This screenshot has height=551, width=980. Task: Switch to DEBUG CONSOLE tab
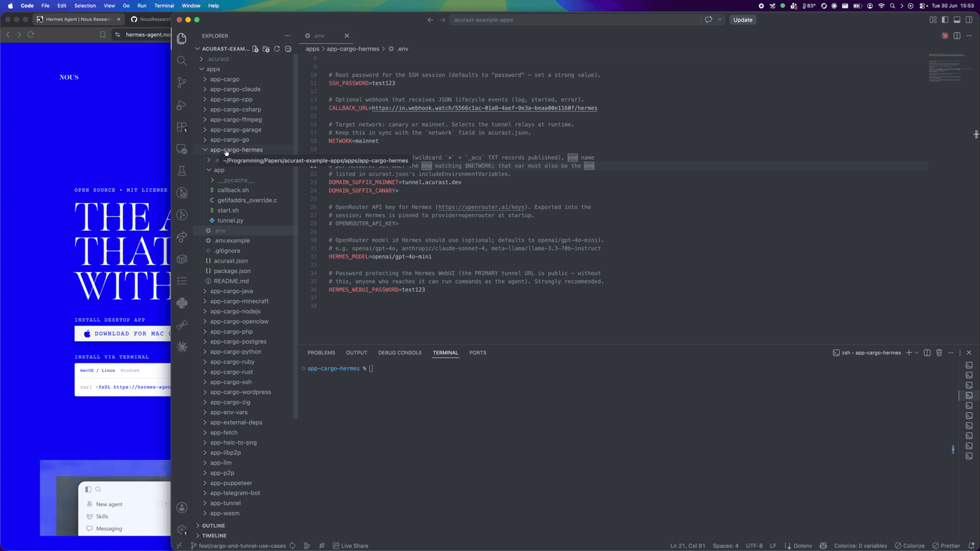pos(400,353)
